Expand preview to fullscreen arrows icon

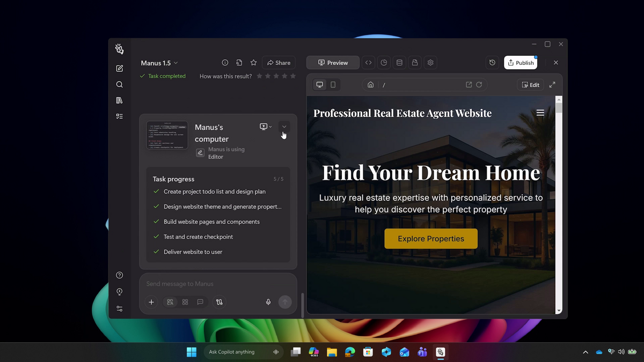click(x=552, y=85)
